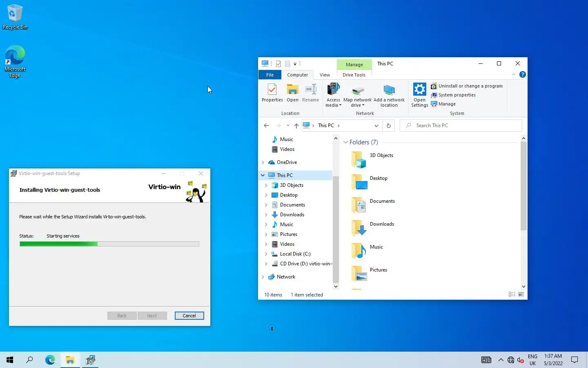
Task: Go up one level with up arrow
Action: [x=296, y=126]
